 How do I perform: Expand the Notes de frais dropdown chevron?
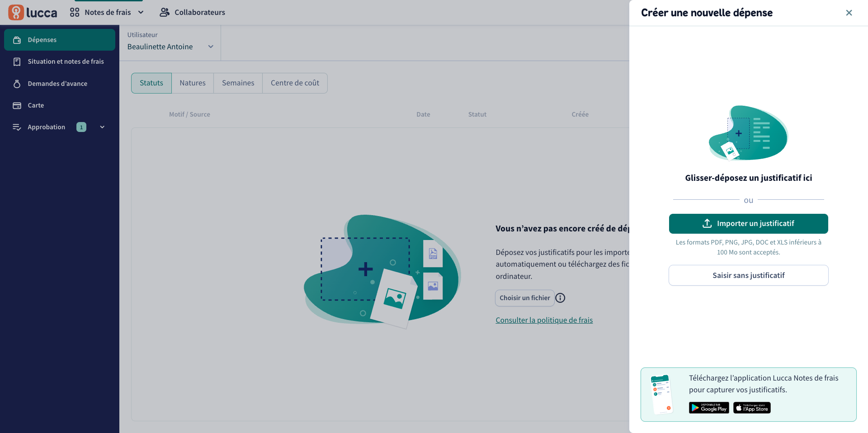point(141,12)
